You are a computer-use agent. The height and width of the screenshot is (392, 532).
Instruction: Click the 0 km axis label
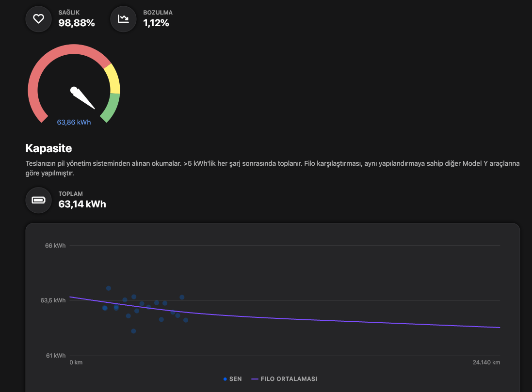[77, 362]
